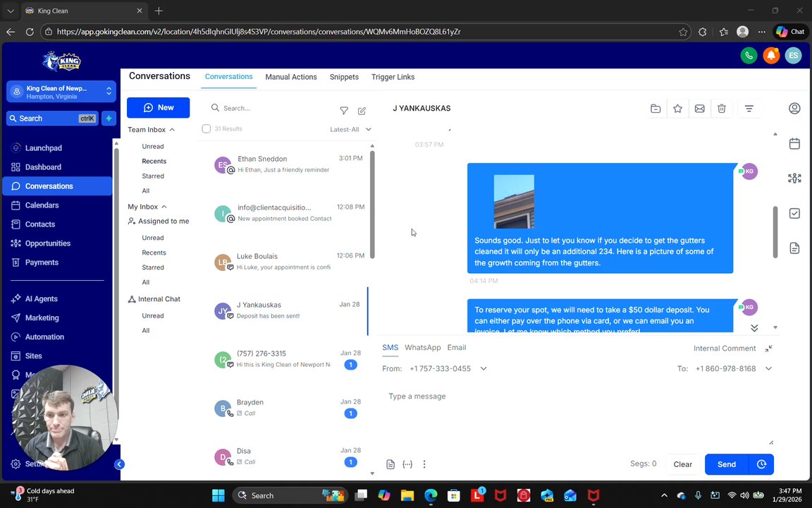The width and height of the screenshot is (812, 508).
Task: Open the workflow icon in right panel
Action: click(x=794, y=179)
